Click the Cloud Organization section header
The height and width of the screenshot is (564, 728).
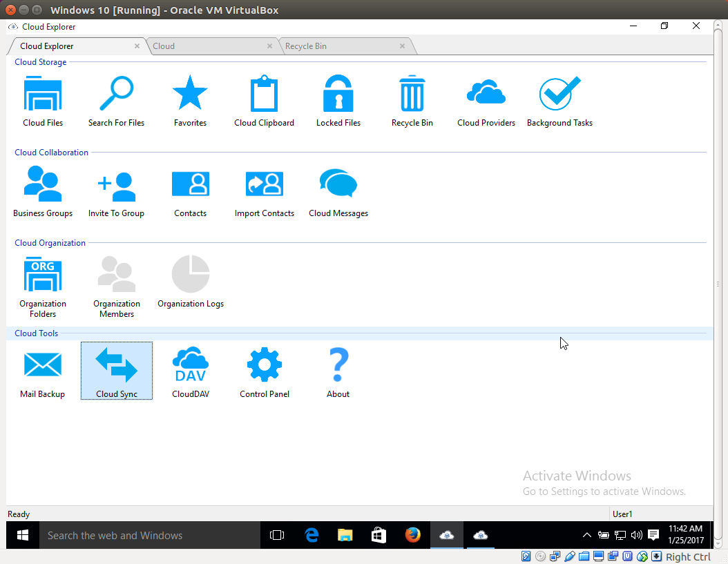click(50, 243)
